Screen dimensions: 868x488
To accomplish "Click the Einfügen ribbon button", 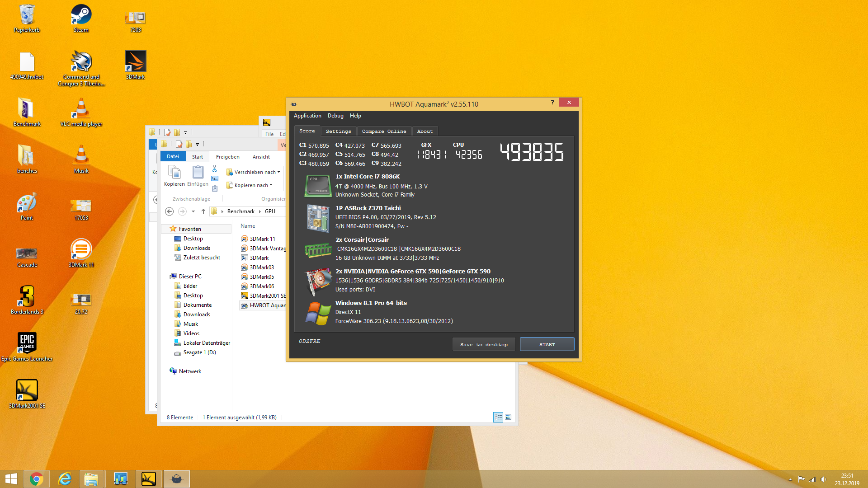I will [x=198, y=176].
